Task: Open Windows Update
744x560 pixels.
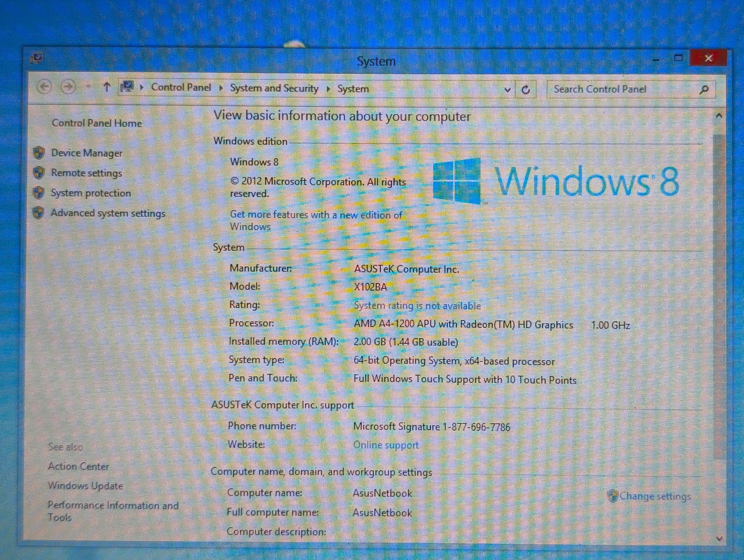Action: pyautogui.click(x=86, y=486)
